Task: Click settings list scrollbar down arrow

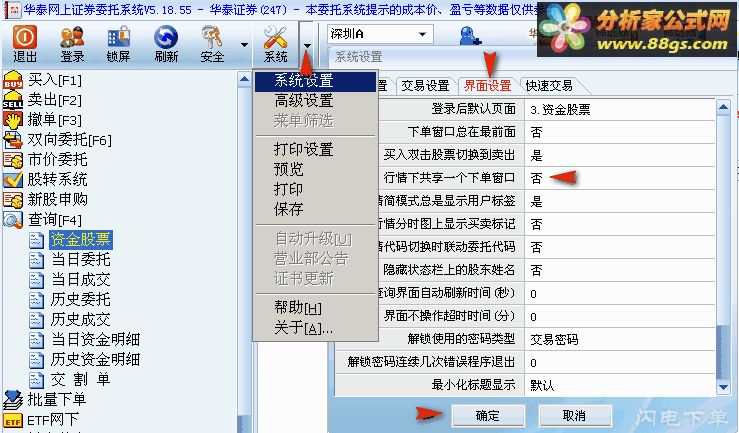Action: [723, 387]
